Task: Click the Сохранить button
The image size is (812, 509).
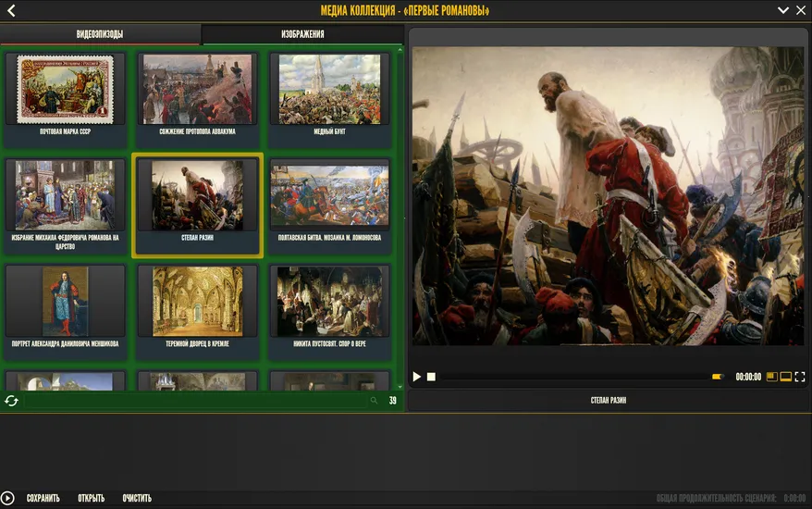Action: coord(43,499)
